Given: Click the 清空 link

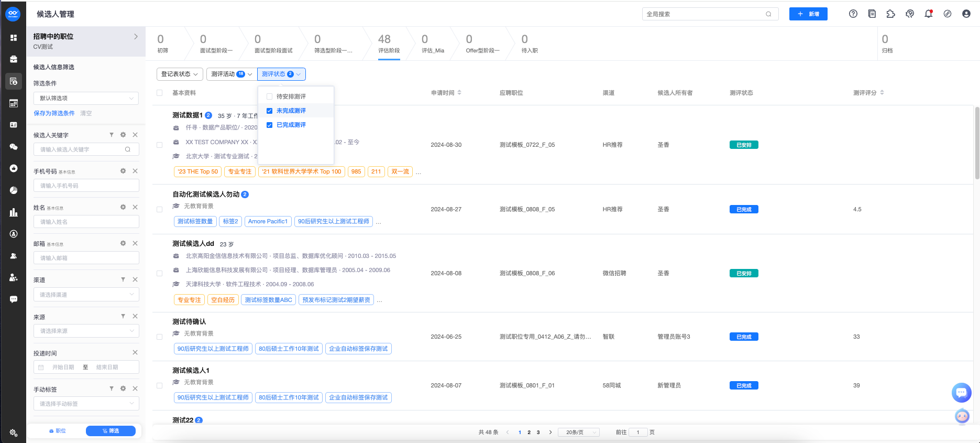Looking at the screenshot, I should (86, 113).
